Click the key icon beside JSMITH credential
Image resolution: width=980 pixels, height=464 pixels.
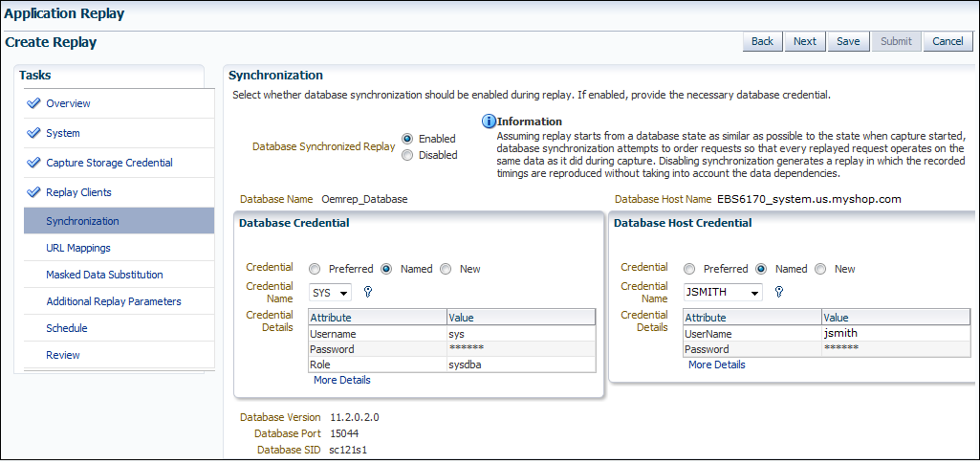click(779, 292)
